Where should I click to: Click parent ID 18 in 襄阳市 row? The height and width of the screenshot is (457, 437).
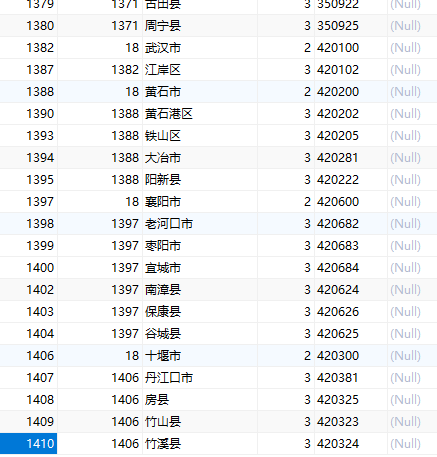(x=100, y=202)
